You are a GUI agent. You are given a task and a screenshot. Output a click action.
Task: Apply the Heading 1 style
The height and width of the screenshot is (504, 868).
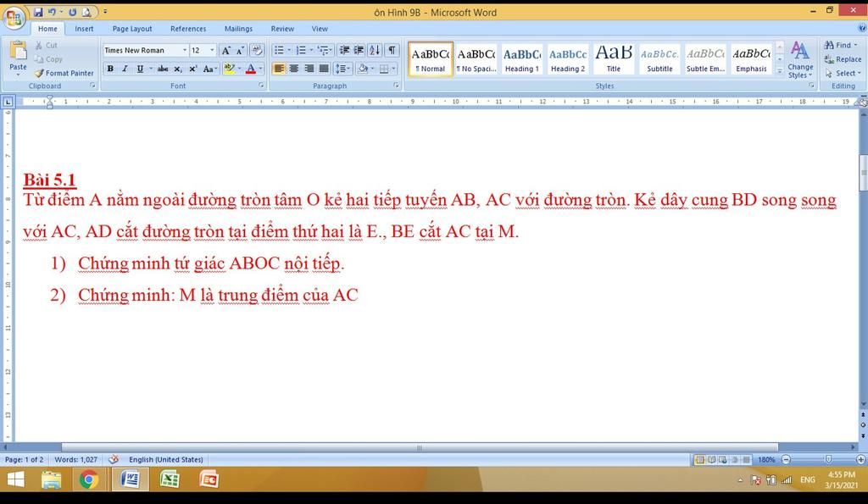pyautogui.click(x=521, y=60)
